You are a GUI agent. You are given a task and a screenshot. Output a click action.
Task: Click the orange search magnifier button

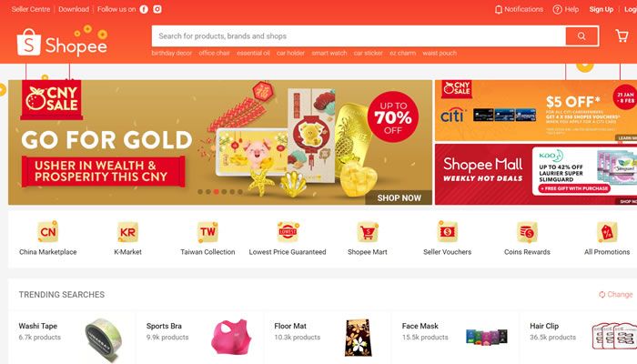click(x=581, y=36)
